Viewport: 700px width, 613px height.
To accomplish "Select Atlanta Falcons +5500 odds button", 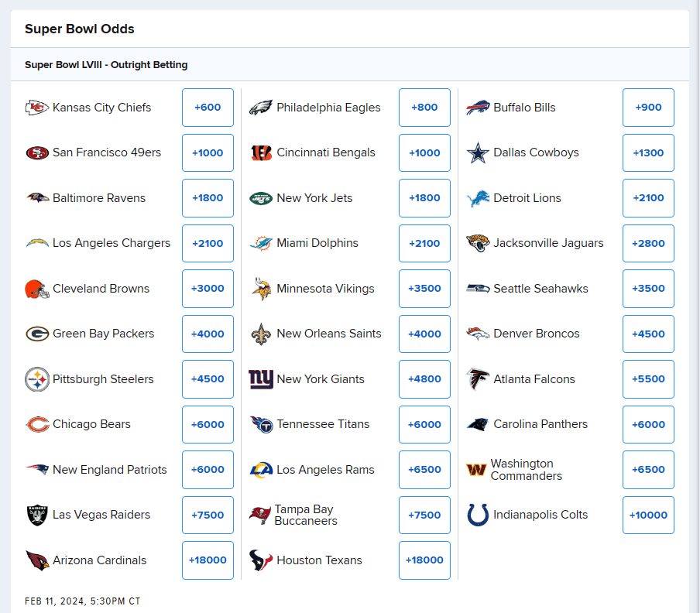I will point(648,379).
